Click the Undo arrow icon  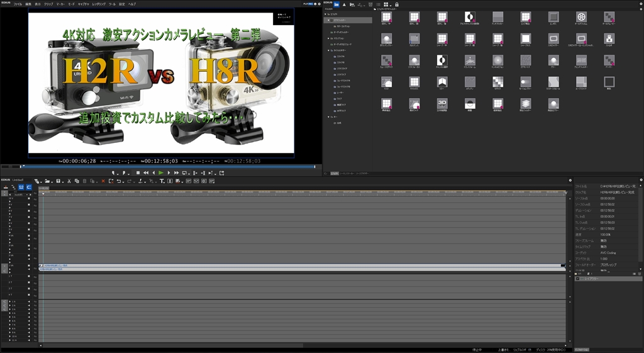coord(119,181)
